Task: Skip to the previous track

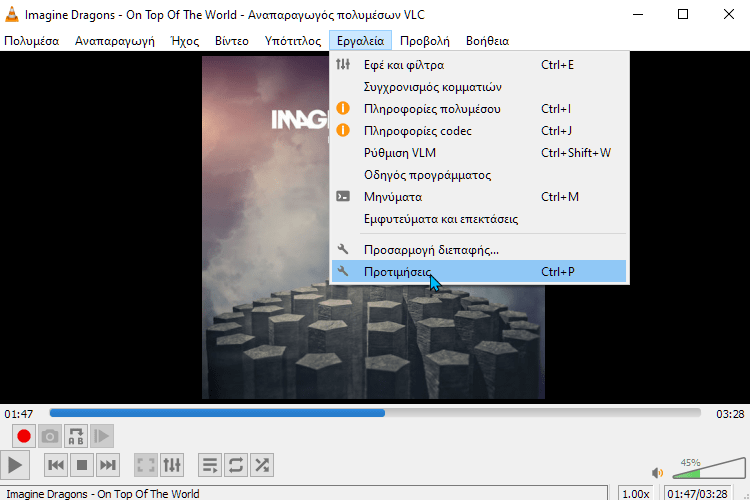Action: pos(56,465)
